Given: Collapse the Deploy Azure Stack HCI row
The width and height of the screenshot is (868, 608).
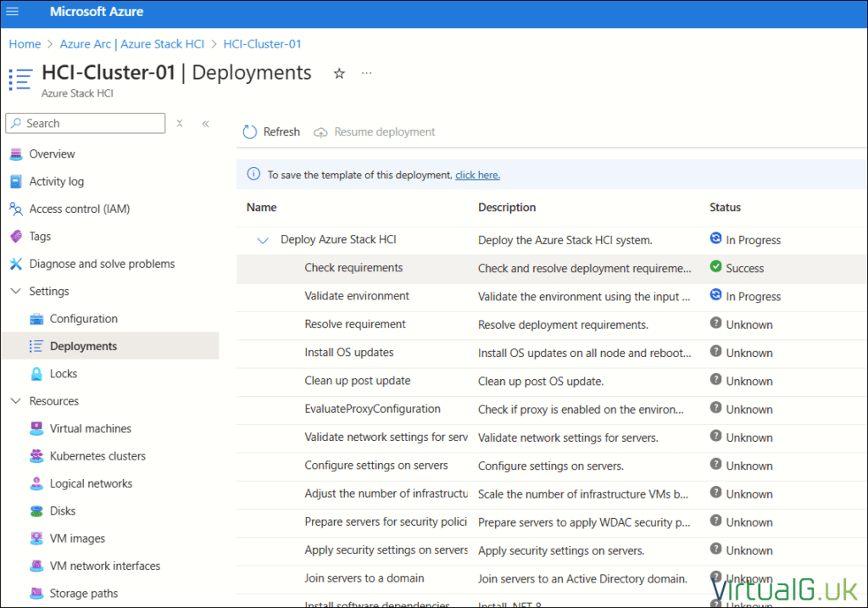Looking at the screenshot, I should [x=263, y=240].
